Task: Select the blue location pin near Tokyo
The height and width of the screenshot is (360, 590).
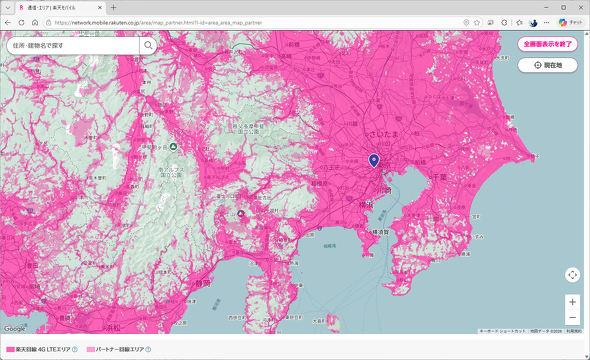Action: [x=374, y=160]
